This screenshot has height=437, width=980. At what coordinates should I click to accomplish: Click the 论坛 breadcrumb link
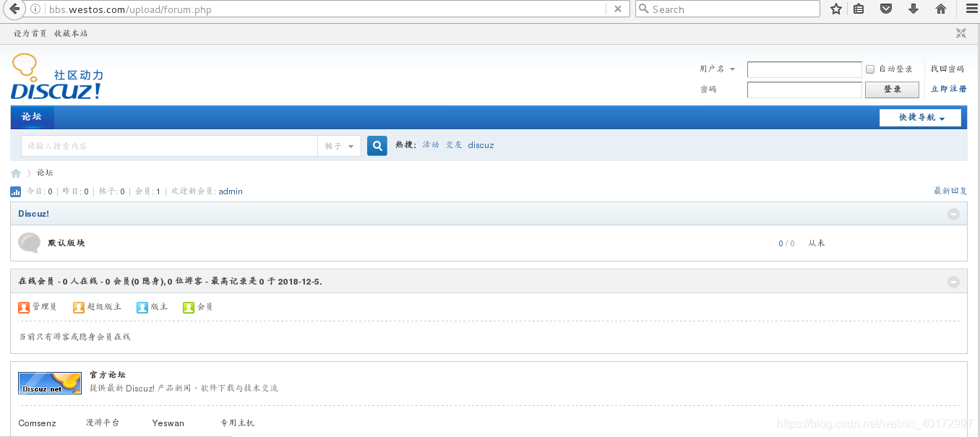(x=45, y=173)
